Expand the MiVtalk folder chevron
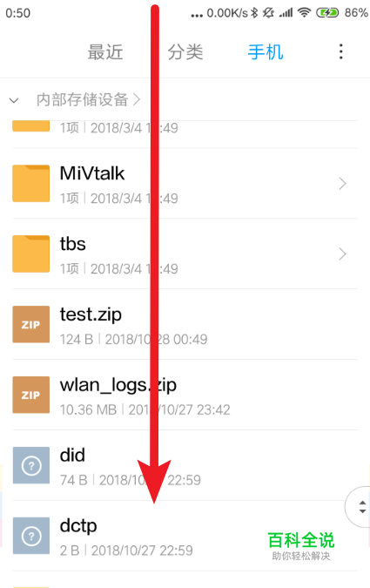 tap(342, 184)
